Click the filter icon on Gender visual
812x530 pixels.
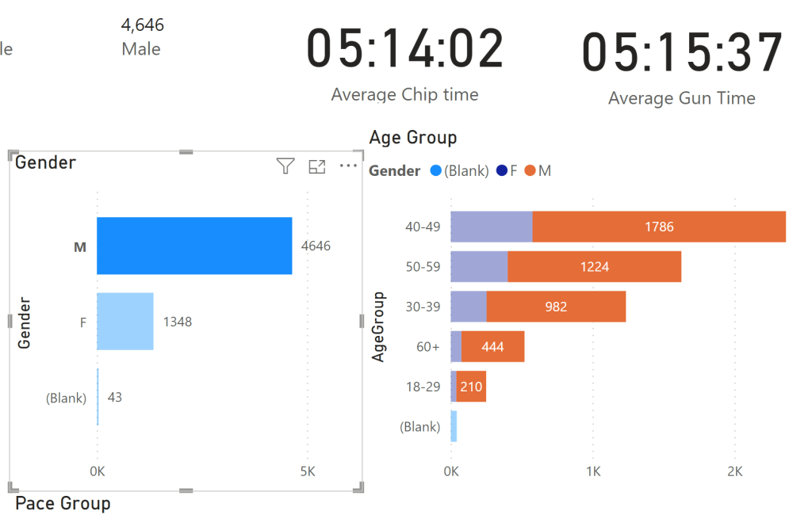pos(285,166)
